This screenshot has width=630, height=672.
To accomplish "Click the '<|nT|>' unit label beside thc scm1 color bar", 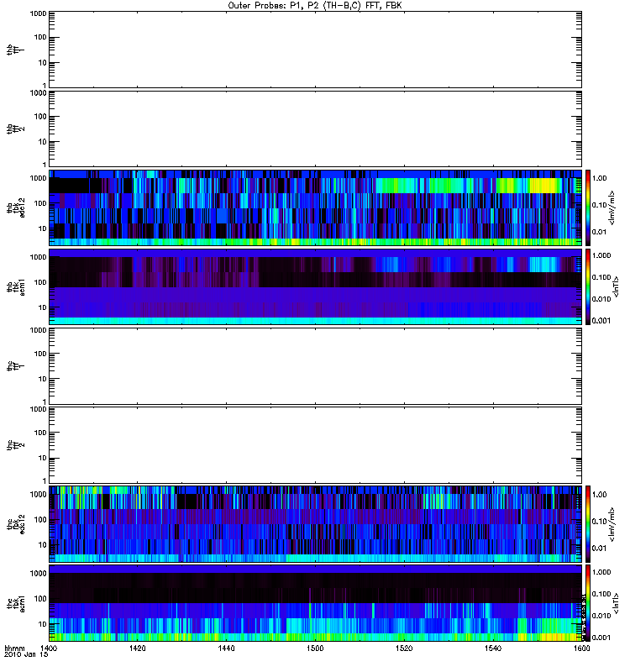I will [x=616, y=603].
